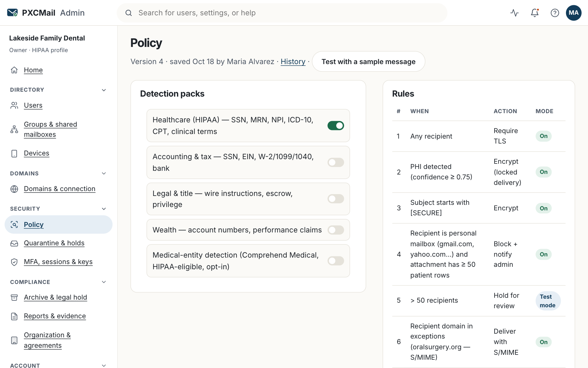The image size is (588, 368).
Task: Open the notifications bell icon
Action: click(x=535, y=13)
